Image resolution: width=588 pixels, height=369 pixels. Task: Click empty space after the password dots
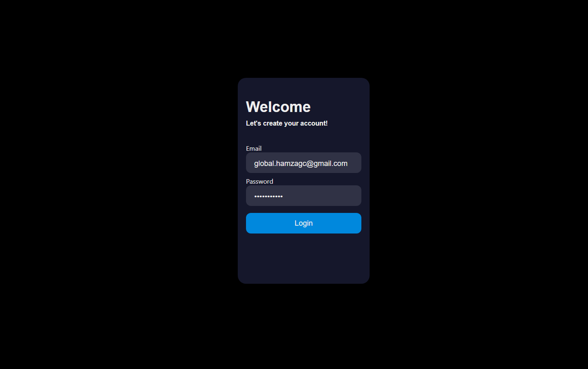[x=321, y=196]
